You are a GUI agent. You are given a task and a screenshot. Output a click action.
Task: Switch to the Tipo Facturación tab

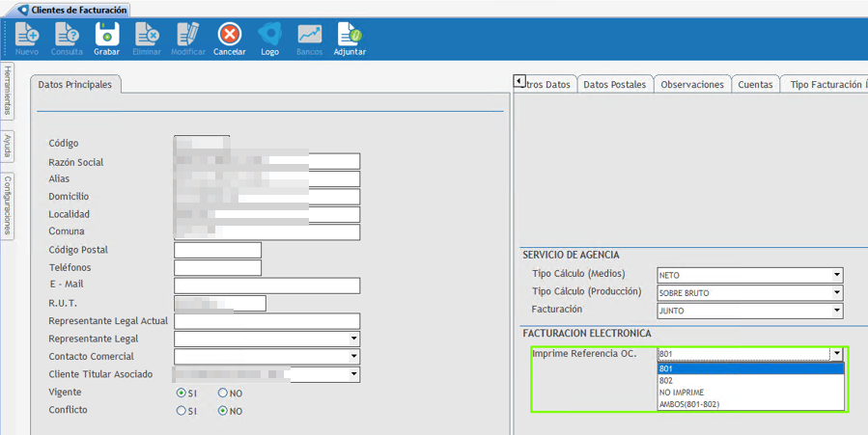pyautogui.click(x=825, y=85)
